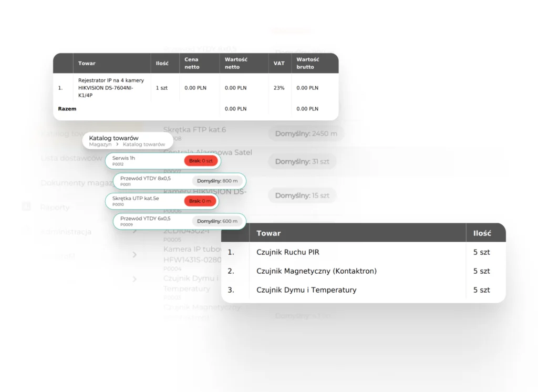The height and width of the screenshot is (392, 538).
Task: Open the Lista dostawców sidebar item
Action: pyautogui.click(x=71, y=158)
